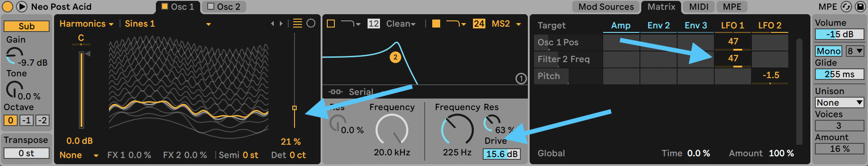Click the FX 2 0.0 % value
Image resolution: width=868 pixels, height=166 pixels.
pyautogui.click(x=195, y=155)
